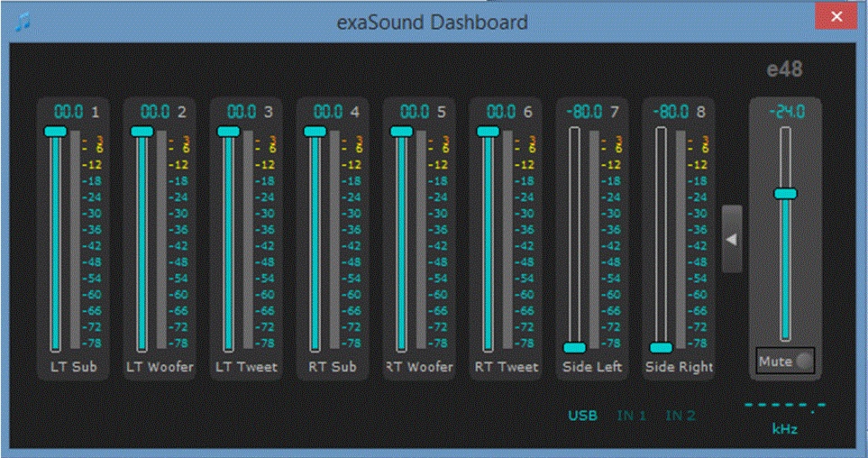The height and width of the screenshot is (458, 868).
Task: Click the LT Sub channel label
Action: pos(74,367)
